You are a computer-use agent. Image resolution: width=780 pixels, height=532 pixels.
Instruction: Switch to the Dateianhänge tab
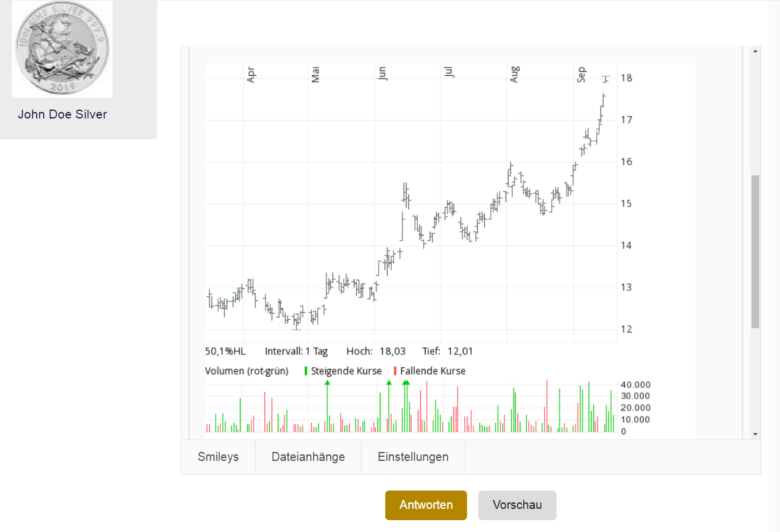click(308, 457)
